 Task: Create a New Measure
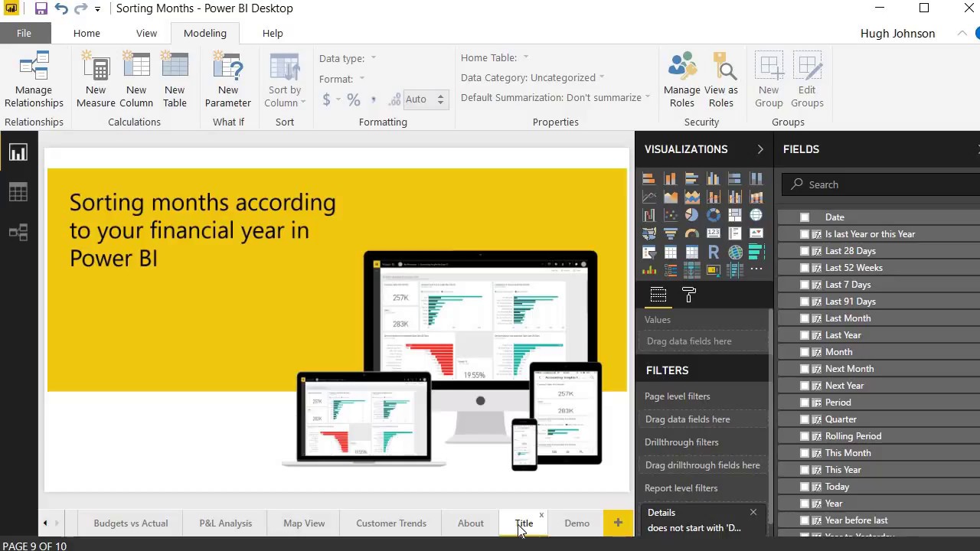(x=96, y=80)
